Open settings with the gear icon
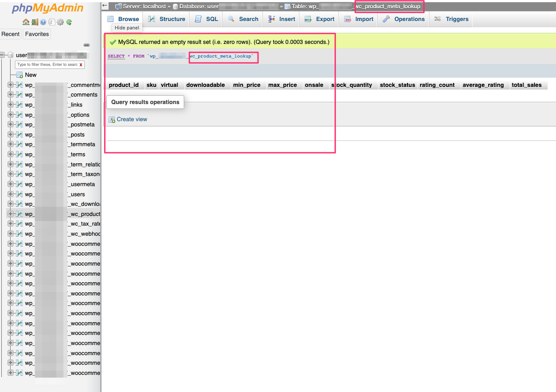 (60, 22)
